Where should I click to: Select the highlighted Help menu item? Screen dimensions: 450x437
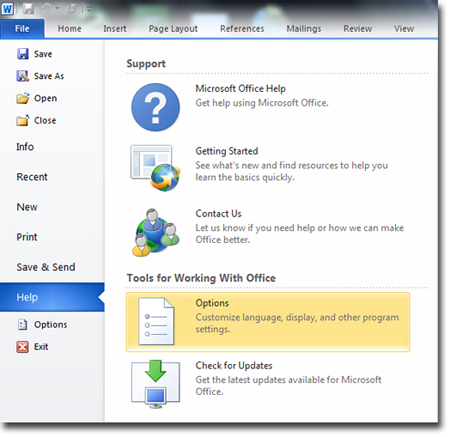52,297
